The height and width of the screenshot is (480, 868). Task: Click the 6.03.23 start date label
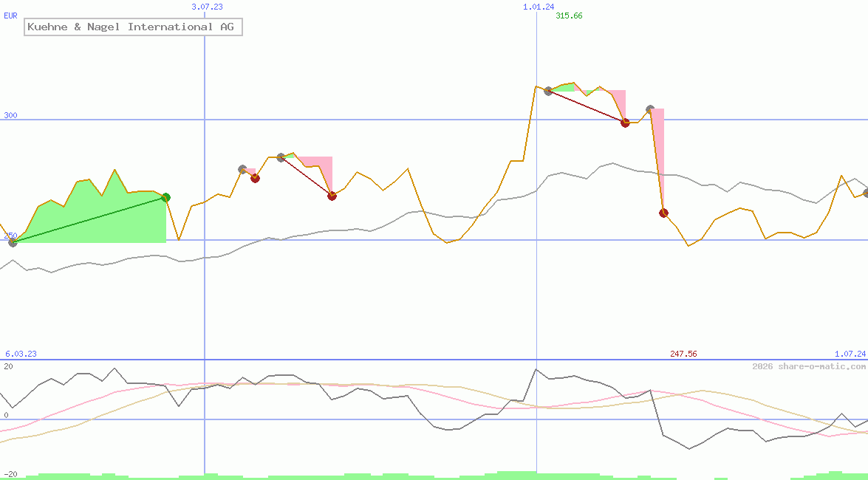(x=21, y=354)
